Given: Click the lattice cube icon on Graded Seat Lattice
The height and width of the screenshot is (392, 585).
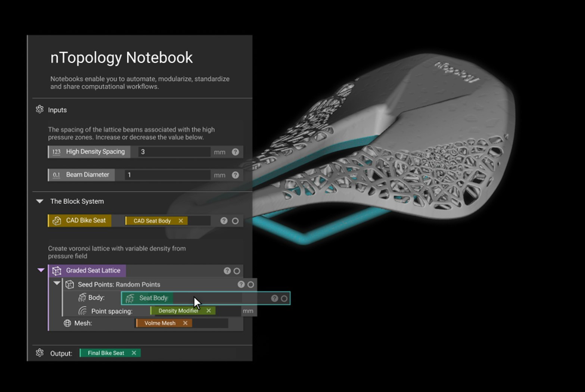Looking at the screenshot, I should [x=56, y=271].
